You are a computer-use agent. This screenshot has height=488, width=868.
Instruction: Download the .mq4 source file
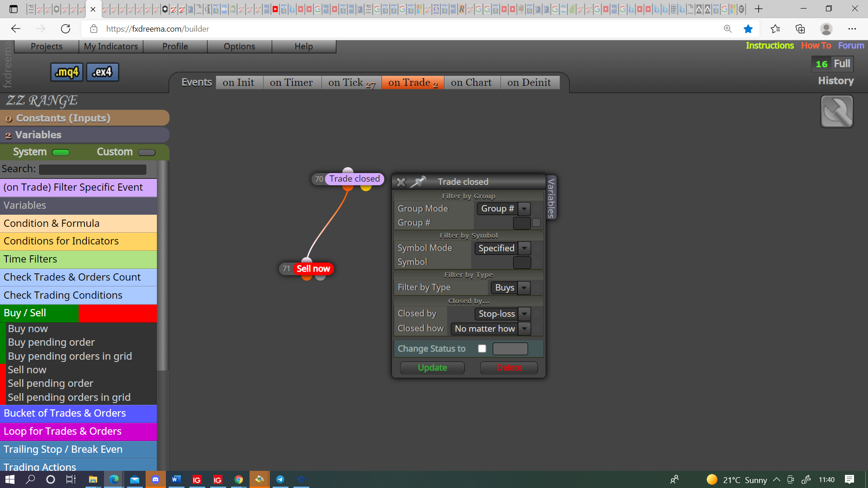[x=67, y=72]
